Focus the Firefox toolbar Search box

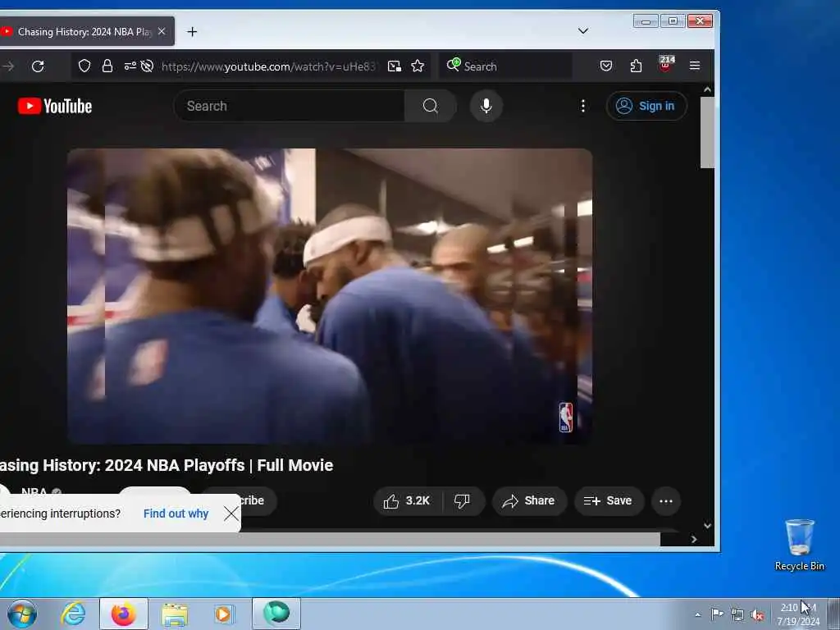(505, 66)
